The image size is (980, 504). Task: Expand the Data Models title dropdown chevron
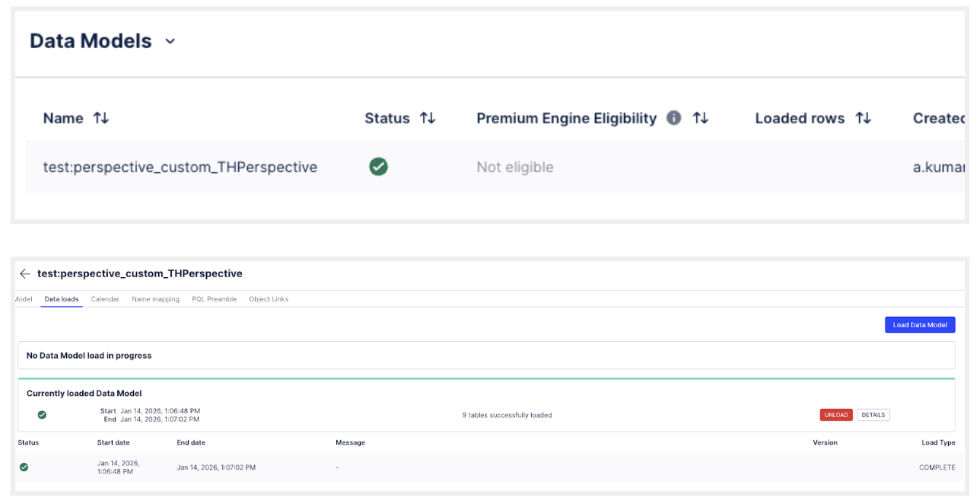point(170,41)
